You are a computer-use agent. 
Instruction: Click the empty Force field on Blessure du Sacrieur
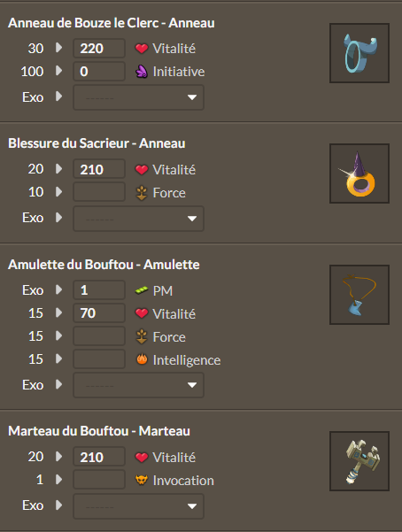[99, 192]
